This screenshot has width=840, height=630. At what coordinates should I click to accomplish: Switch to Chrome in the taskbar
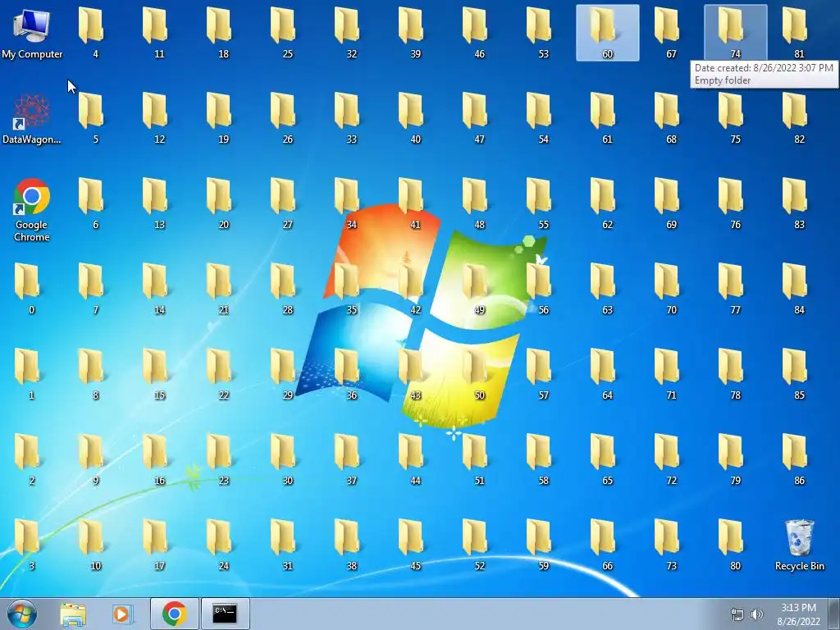tap(174, 614)
